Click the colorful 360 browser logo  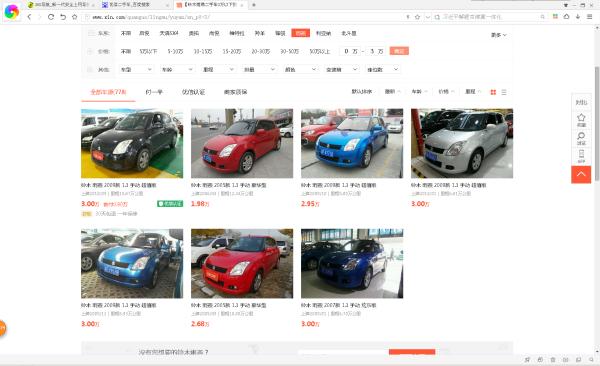tap(11, 12)
